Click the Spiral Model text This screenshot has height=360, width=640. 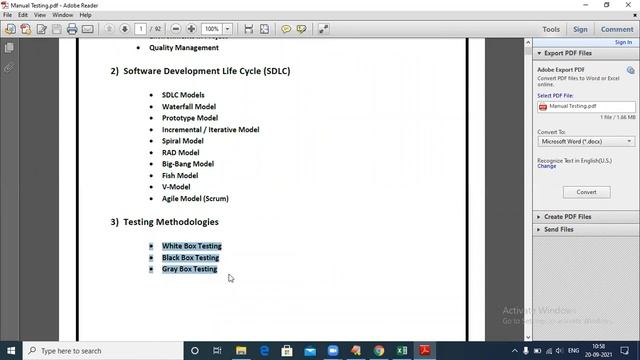pos(182,141)
